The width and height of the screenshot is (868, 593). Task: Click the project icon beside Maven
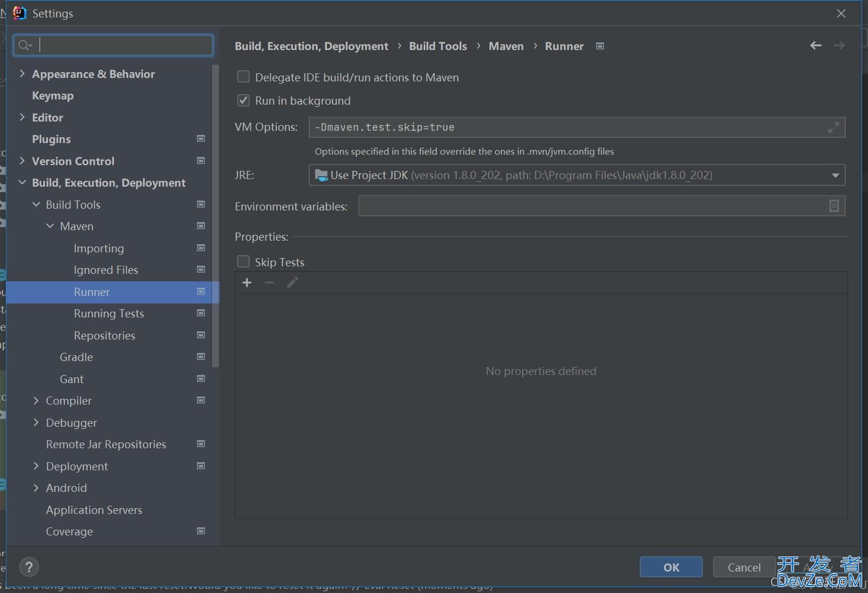(x=201, y=226)
